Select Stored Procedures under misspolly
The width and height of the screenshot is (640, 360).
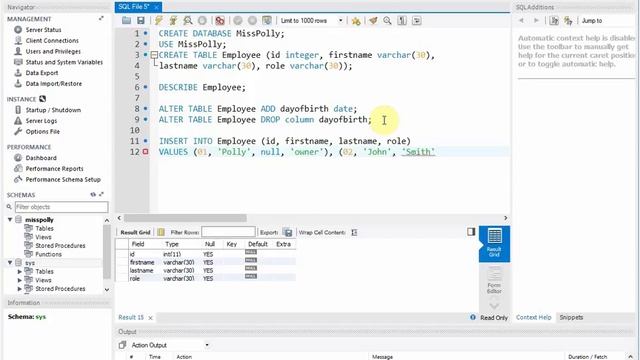60,246
